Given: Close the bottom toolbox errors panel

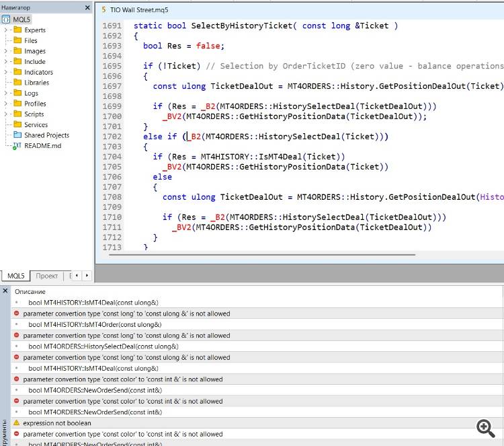Looking at the screenshot, I should click(x=5, y=291).
